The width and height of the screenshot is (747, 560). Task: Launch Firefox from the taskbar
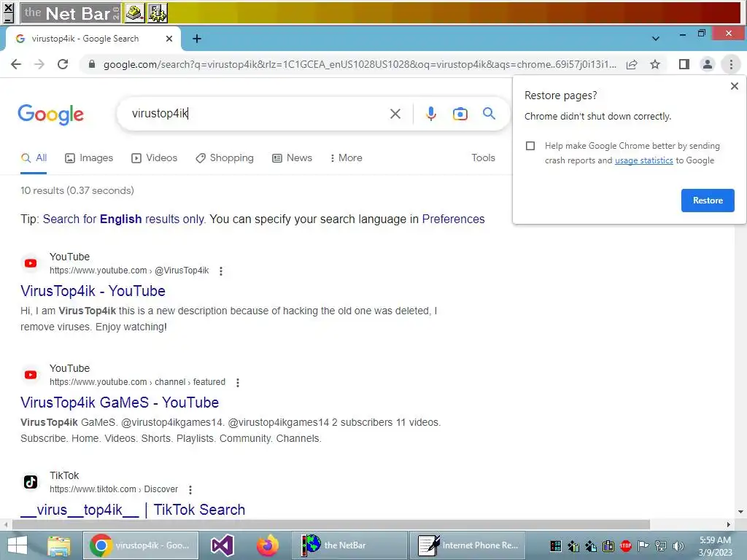click(x=268, y=545)
